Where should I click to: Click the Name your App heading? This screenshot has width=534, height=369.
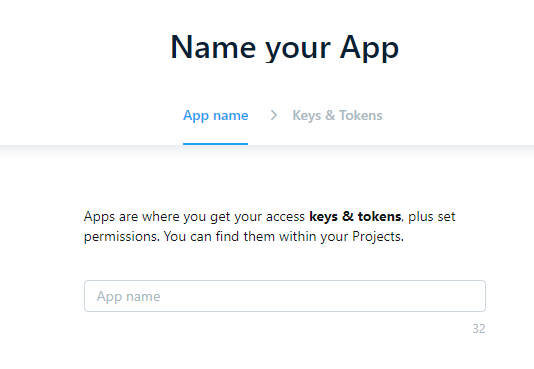point(284,48)
